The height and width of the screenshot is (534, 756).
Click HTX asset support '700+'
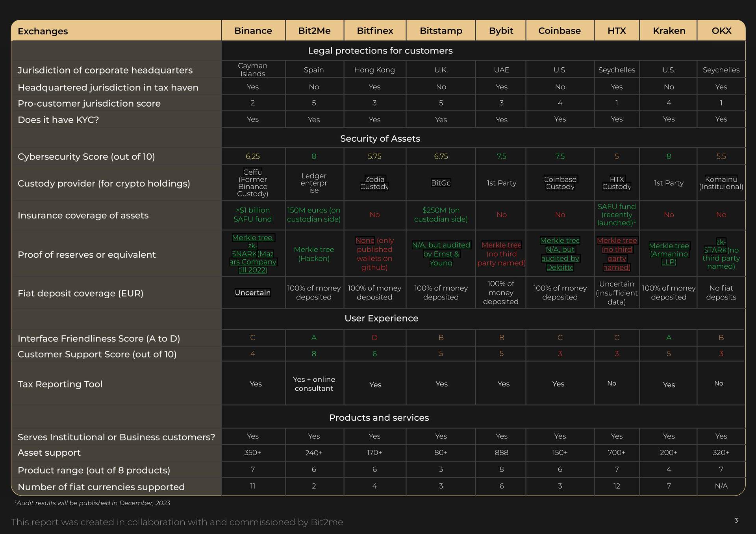click(x=617, y=453)
